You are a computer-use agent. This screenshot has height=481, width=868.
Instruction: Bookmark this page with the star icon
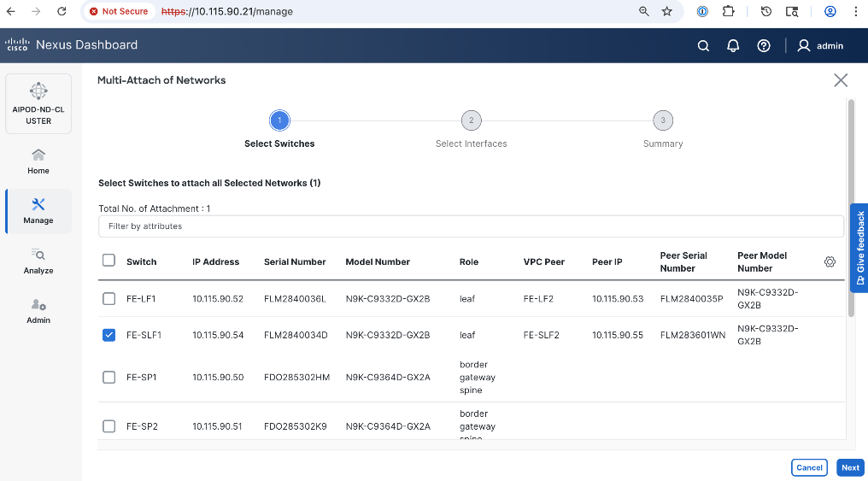tap(667, 12)
